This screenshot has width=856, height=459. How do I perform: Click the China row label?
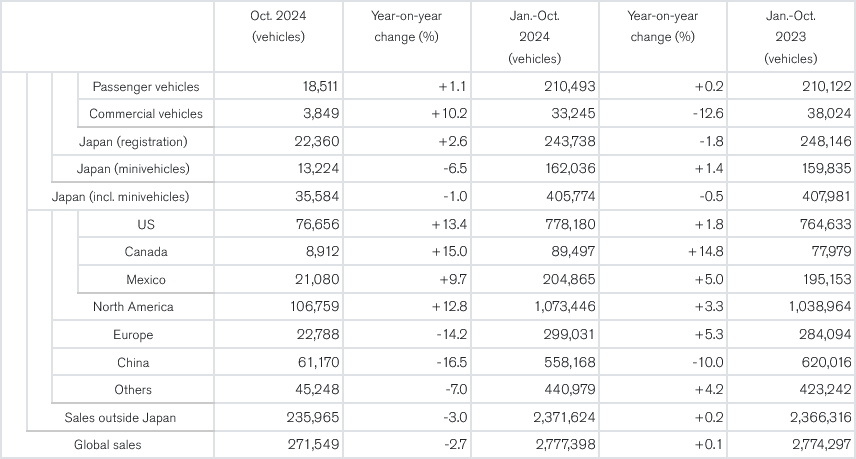click(x=133, y=362)
